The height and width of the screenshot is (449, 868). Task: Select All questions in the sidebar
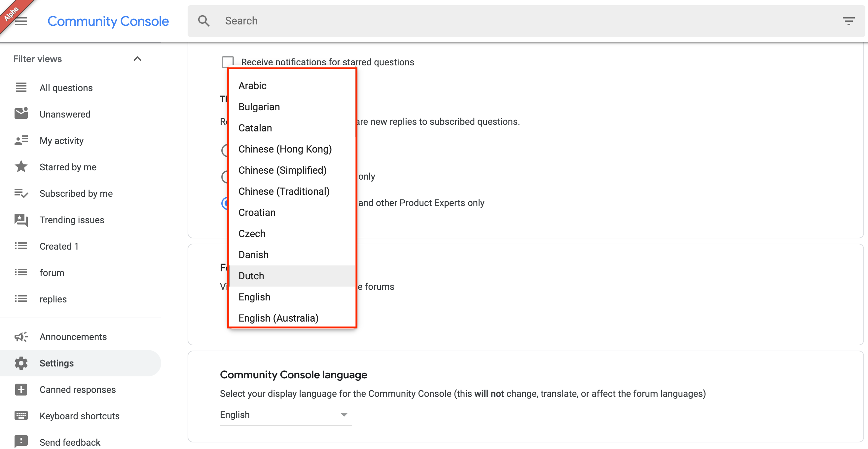(66, 87)
